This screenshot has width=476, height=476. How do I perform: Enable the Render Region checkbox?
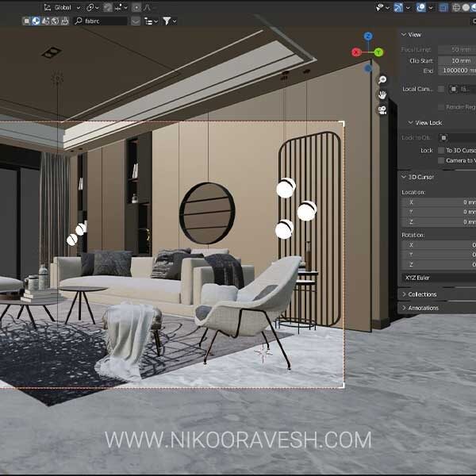pos(441,107)
